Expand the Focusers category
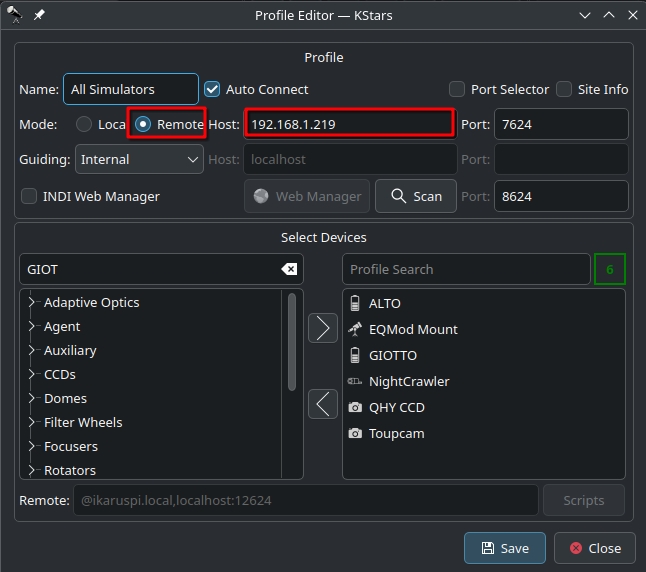This screenshot has height=572, width=646. pos(32,446)
